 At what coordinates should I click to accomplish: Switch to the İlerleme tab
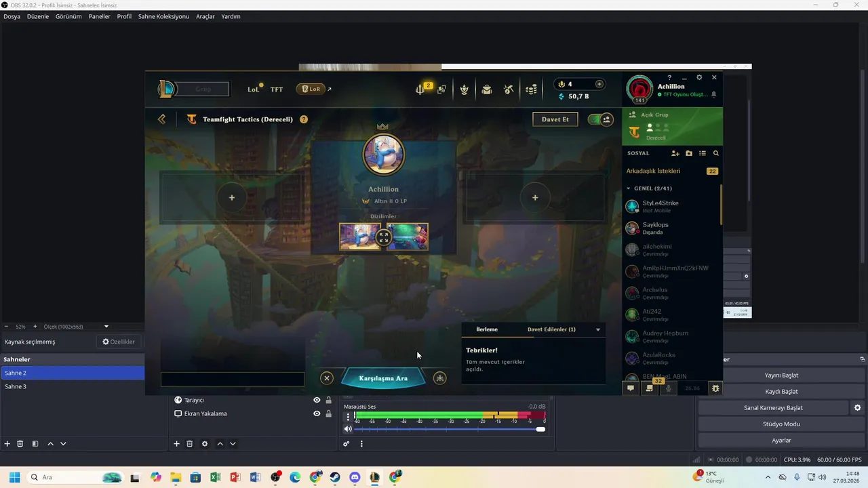point(487,329)
